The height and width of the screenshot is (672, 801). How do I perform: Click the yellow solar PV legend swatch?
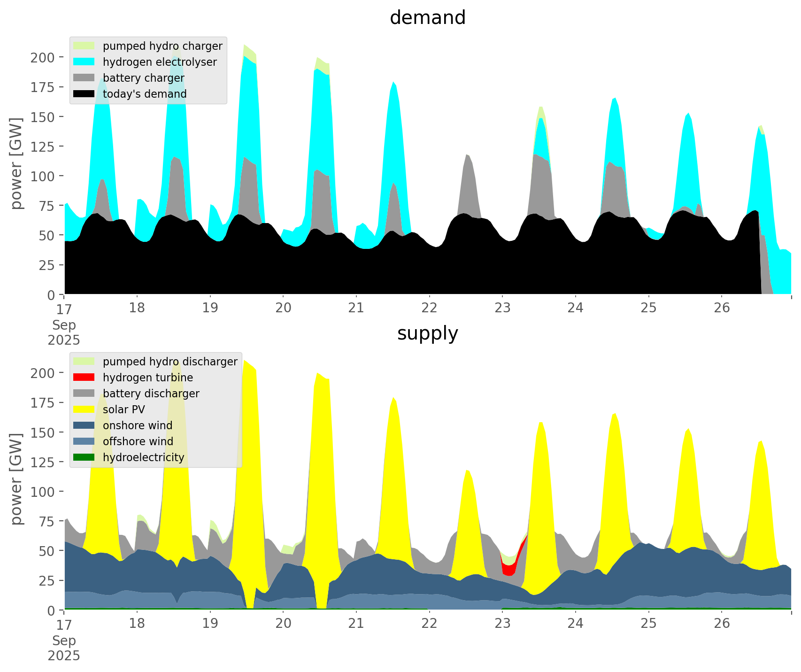coord(84,409)
